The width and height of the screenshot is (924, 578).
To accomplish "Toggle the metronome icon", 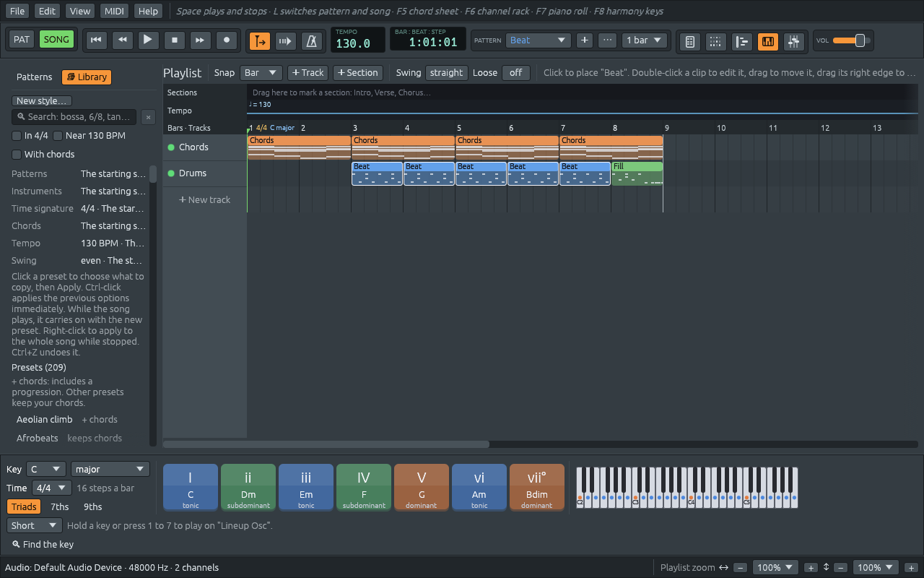I will coord(312,40).
